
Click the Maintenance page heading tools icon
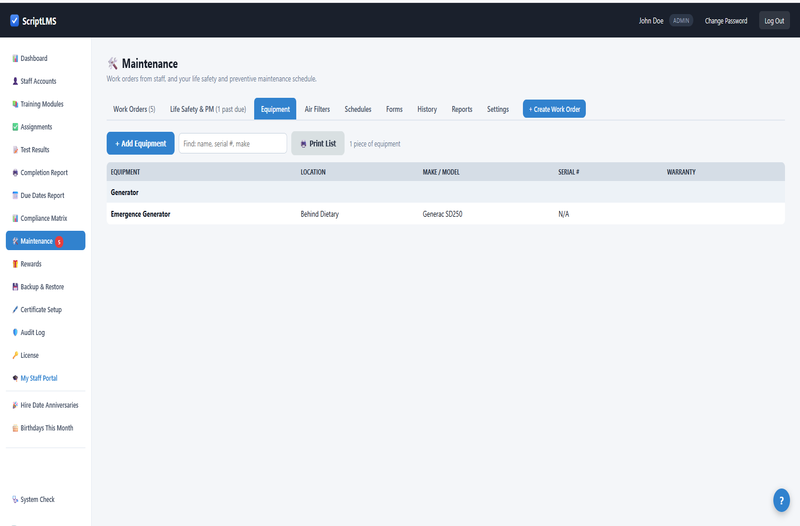point(112,64)
